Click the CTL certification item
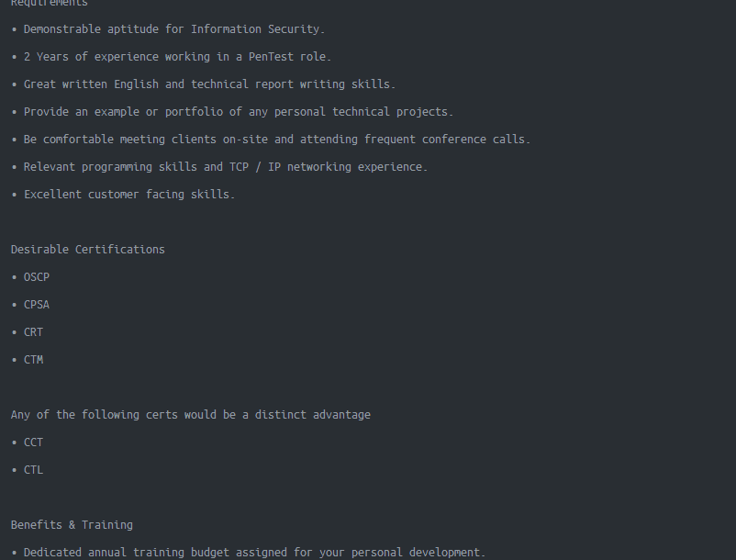This screenshot has height=560, width=736. click(34, 470)
